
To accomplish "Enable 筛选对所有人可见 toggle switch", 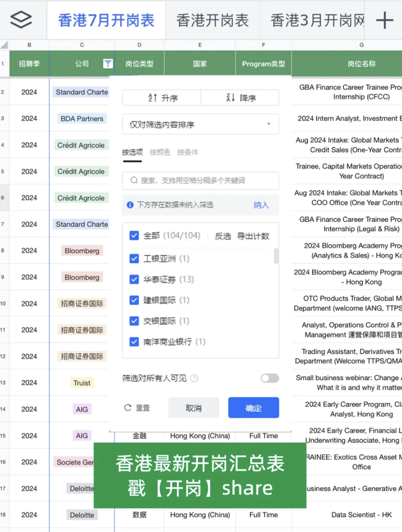I will [x=270, y=378].
